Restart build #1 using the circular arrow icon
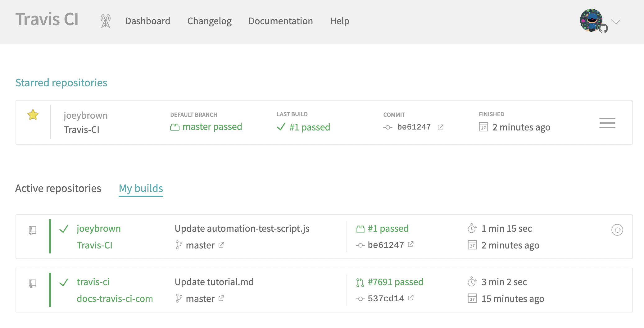Image resolution: width=644 pixels, height=328 pixels. coord(617,230)
